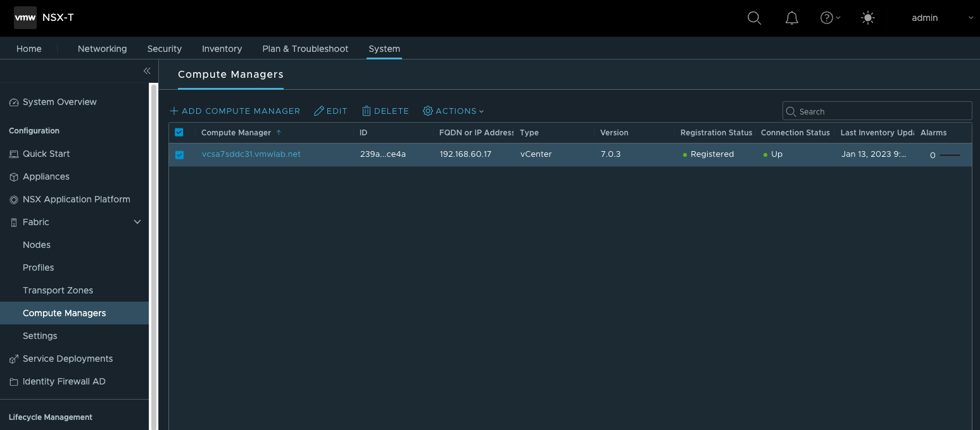
Task: Open Transport Zones under Fabric
Action: [x=58, y=290]
